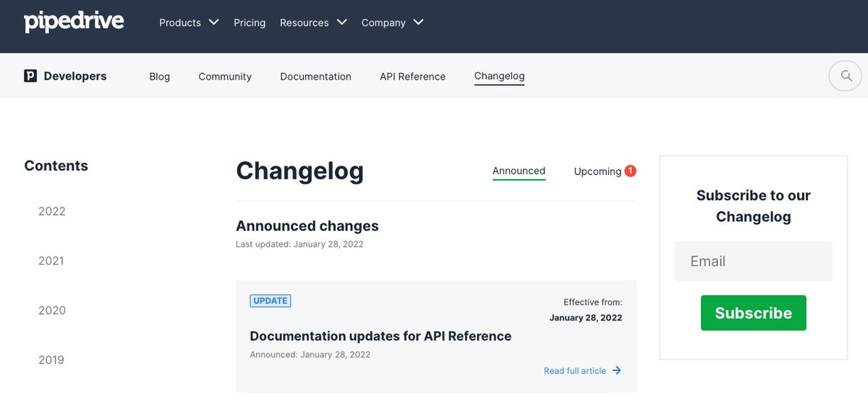Open the search magnifier icon
Screen dimensions: 868x400
846,76
